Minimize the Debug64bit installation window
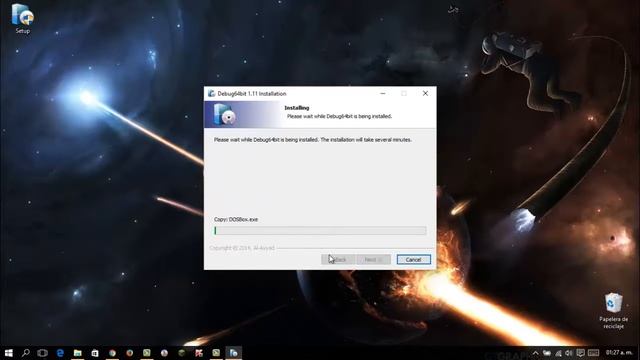Image resolution: width=640 pixels, height=360 pixels. pos(383,93)
